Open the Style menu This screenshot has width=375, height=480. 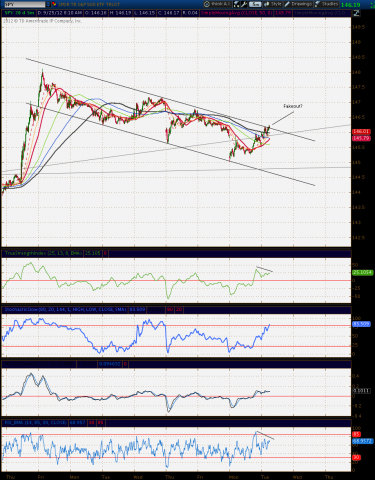coord(273,4)
